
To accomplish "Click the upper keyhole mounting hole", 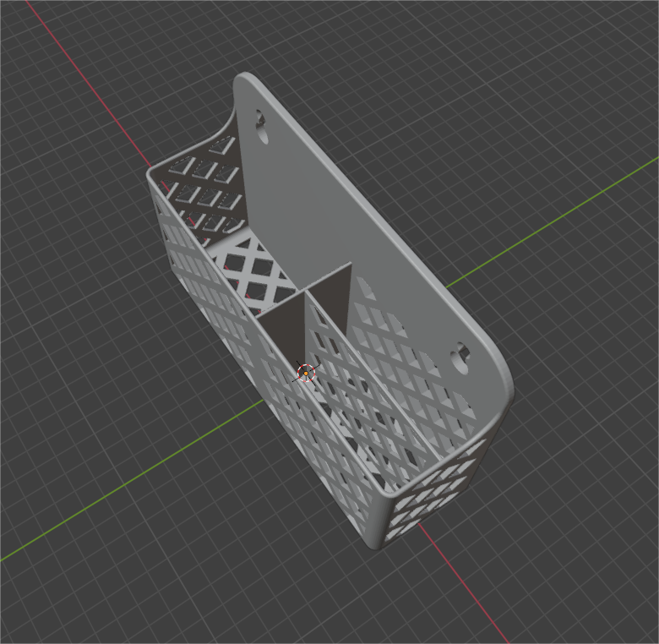I will 262,127.
